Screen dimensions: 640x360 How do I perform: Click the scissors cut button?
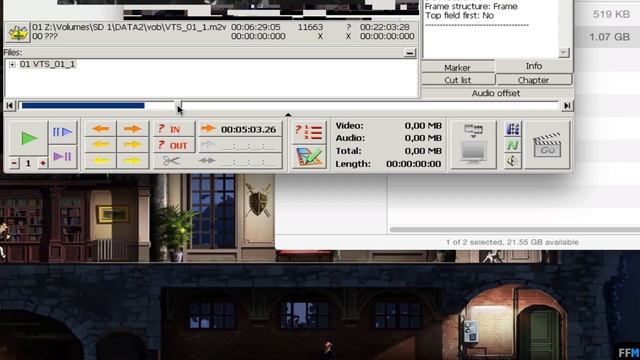click(171, 161)
